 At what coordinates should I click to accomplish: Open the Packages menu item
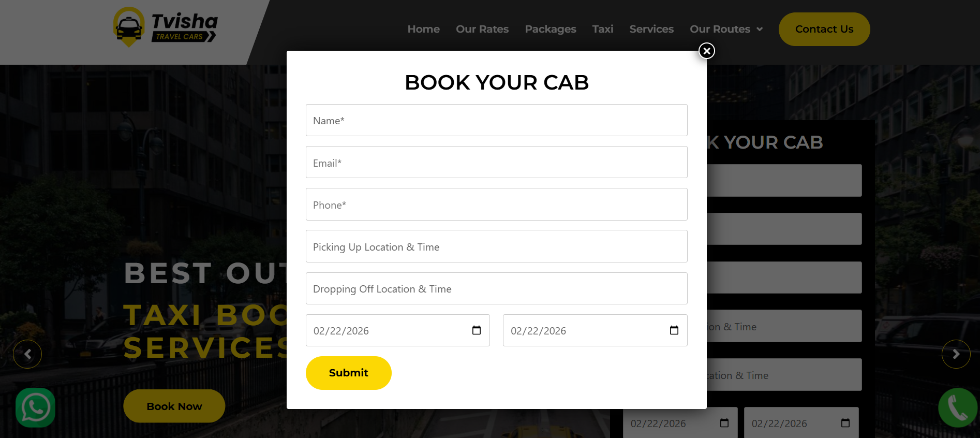(x=550, y=29)
